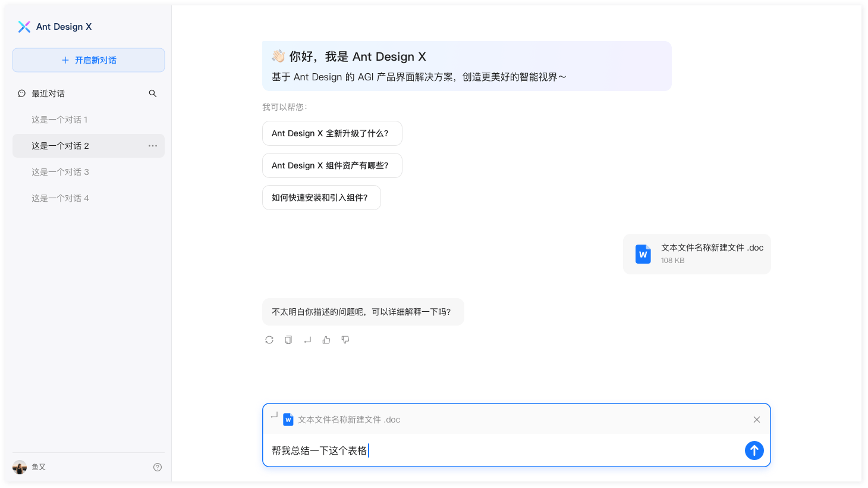Click the chat bubble icon next to 最近对话
This screenshot has height=488, width=868.
22,93
